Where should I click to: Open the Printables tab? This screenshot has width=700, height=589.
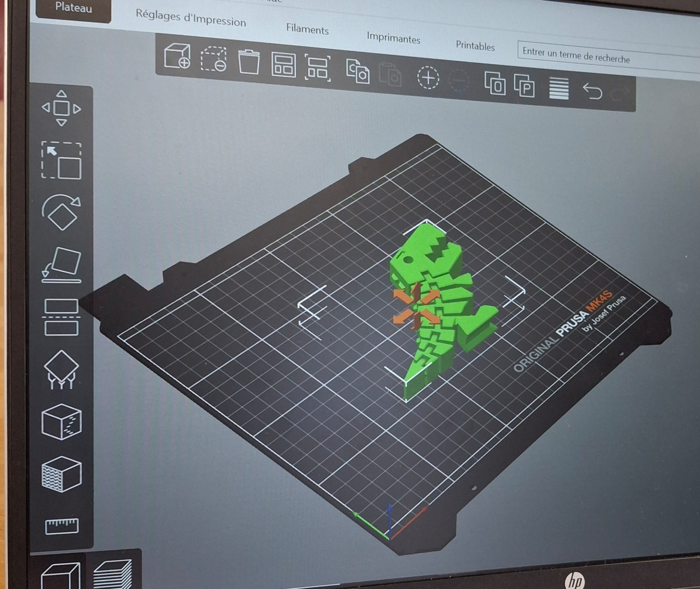[475, 45]
